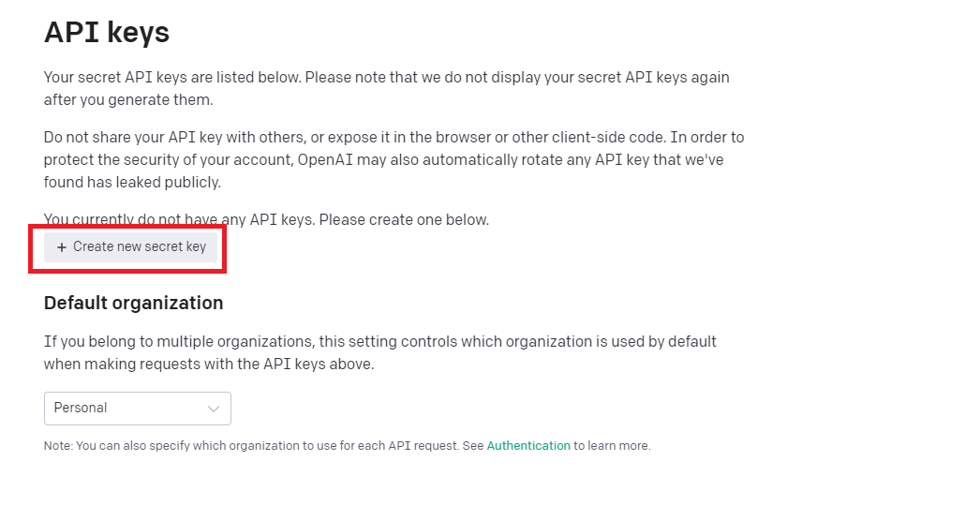Viewport: 980px width, 506px height.
Task: Expand the chevron arrow in the organization selector
Action: coord(214,409)
